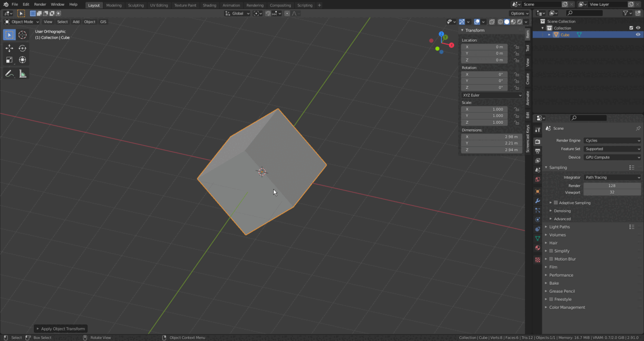Toggle X-ray in the viewport header
The height and width of the screenshot is (341, 644).
(493, 22)
